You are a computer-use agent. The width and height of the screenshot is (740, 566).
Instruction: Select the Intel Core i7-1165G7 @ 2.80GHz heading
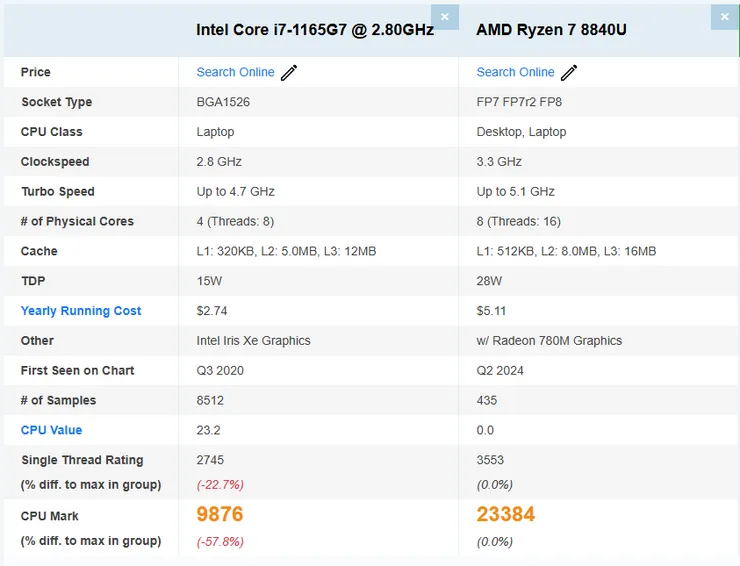pos(315,30)
